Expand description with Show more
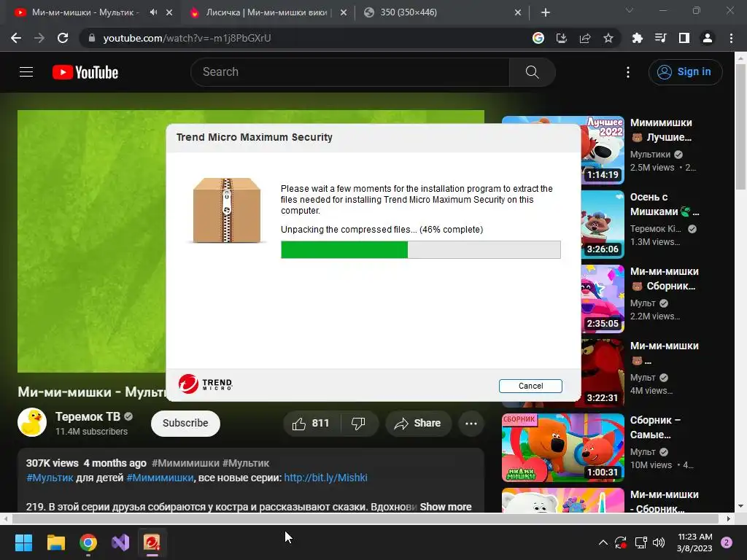747x560 pixels. 446,507
